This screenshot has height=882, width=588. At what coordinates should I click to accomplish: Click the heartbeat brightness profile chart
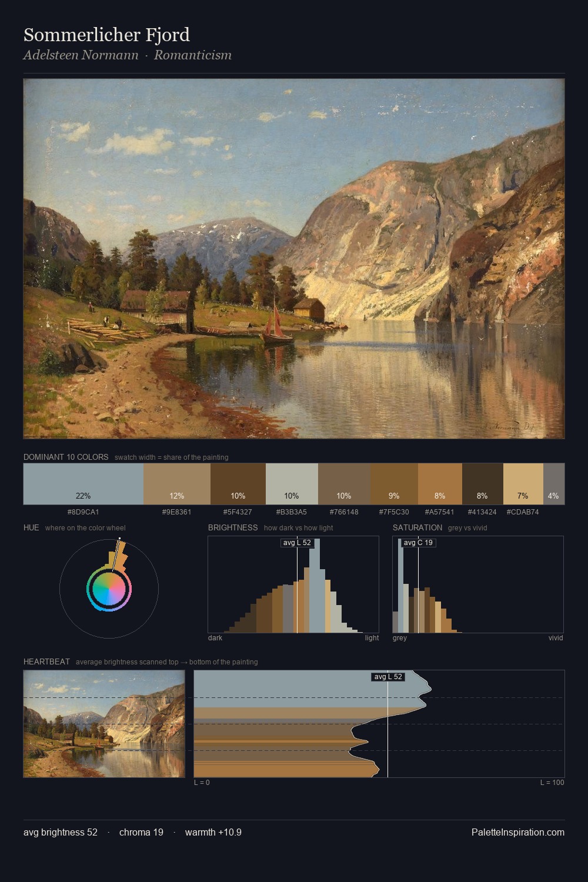pyautogui.click(x=379, y=724)
